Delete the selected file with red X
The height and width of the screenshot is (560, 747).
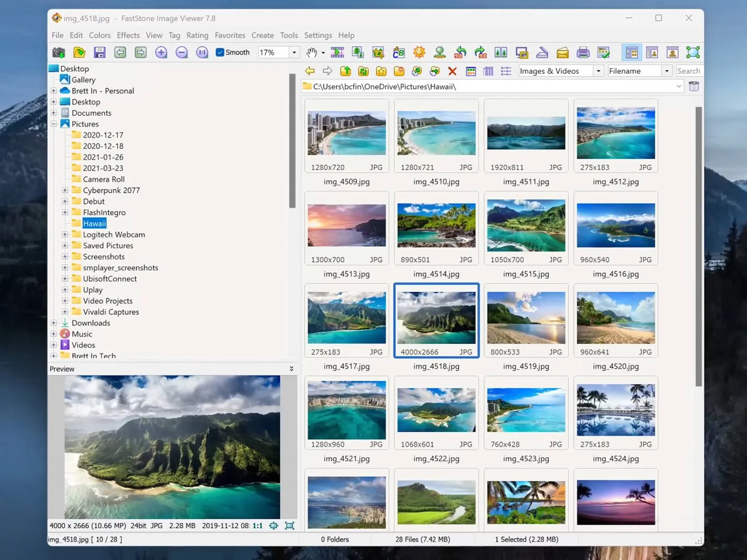click(452, 71)
